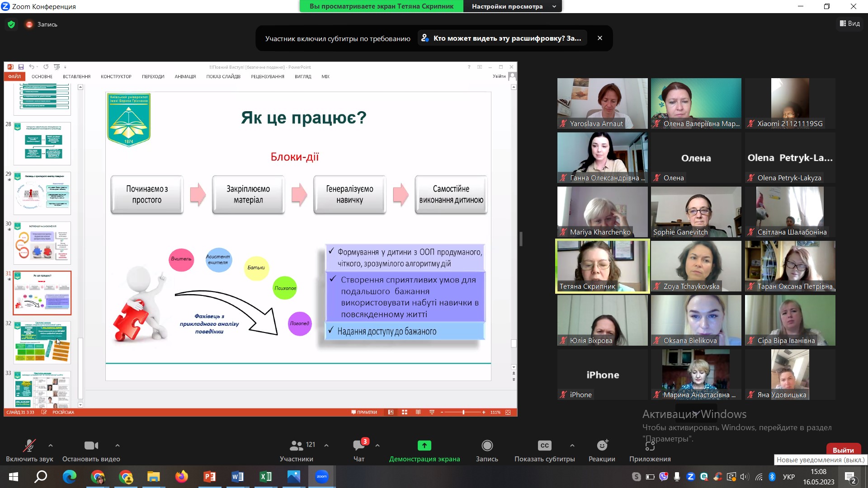Click the Windows search icon
Image resolution: width=868 pixels, height=488 pixels.
pos(41,477)
